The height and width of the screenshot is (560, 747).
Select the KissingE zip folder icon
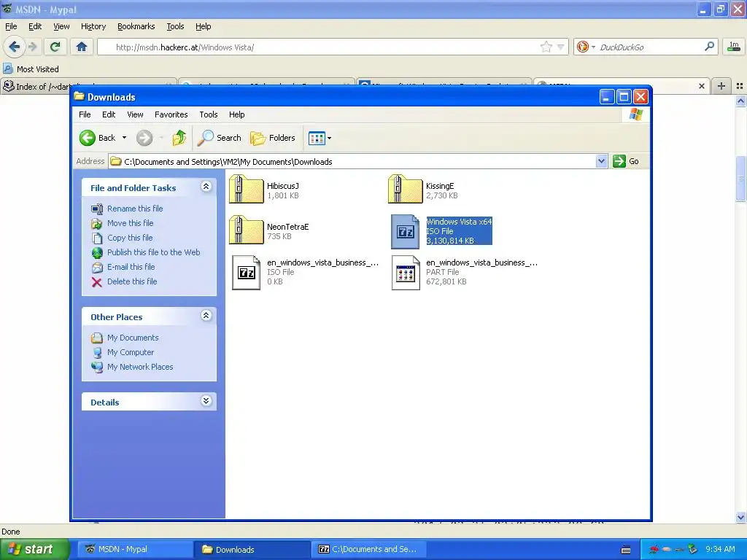coord(405,190)
